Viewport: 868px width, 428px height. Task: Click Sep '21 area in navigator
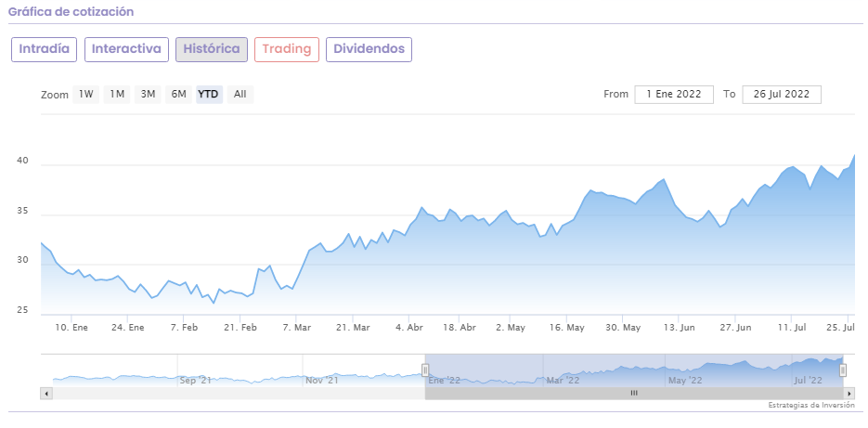(x=195, y=379)
